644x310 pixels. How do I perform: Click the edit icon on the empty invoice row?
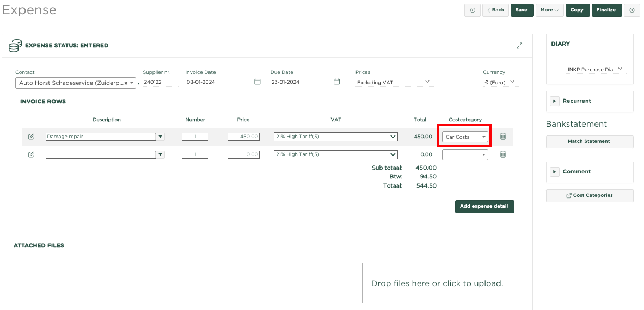pyautogui.click(x=31, y=154)
